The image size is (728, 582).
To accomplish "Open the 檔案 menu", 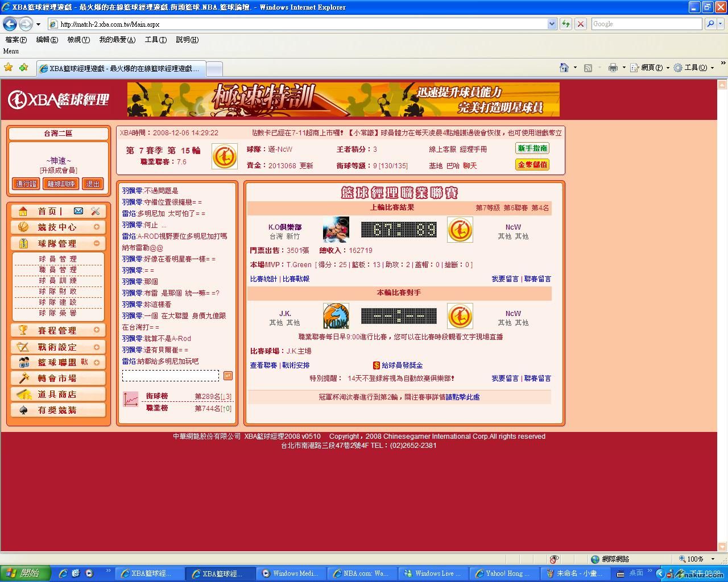I will (x=16, y=40).
